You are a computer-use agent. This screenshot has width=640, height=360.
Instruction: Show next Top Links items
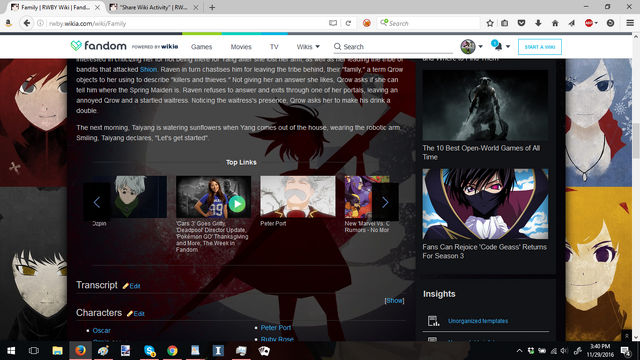click(385, 202)
